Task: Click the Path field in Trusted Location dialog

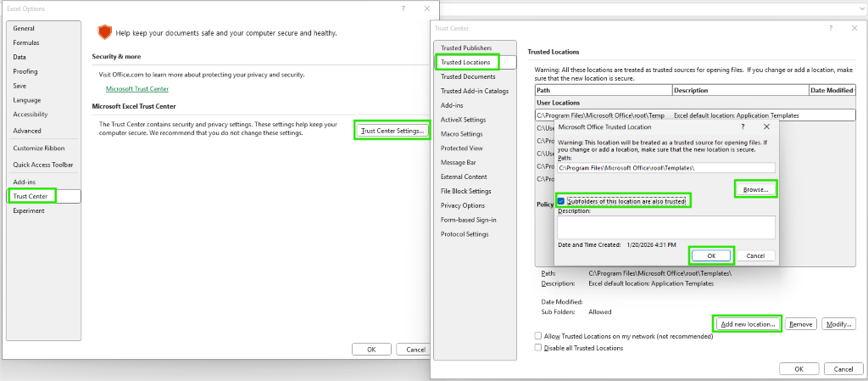Action: point(666,168)
